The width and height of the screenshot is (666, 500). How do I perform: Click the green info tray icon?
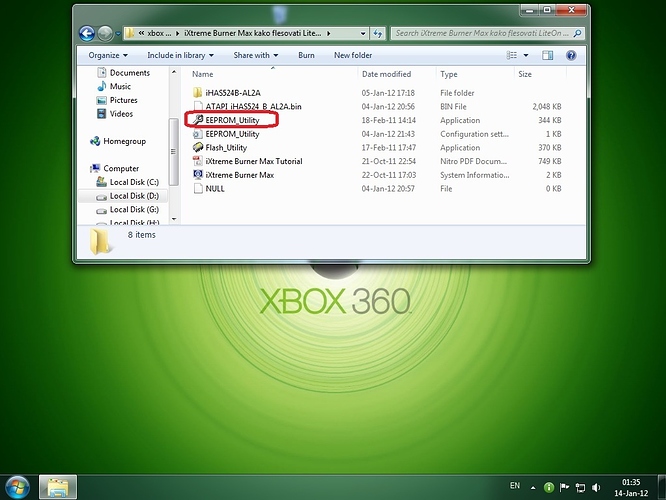tap(549, 487)
